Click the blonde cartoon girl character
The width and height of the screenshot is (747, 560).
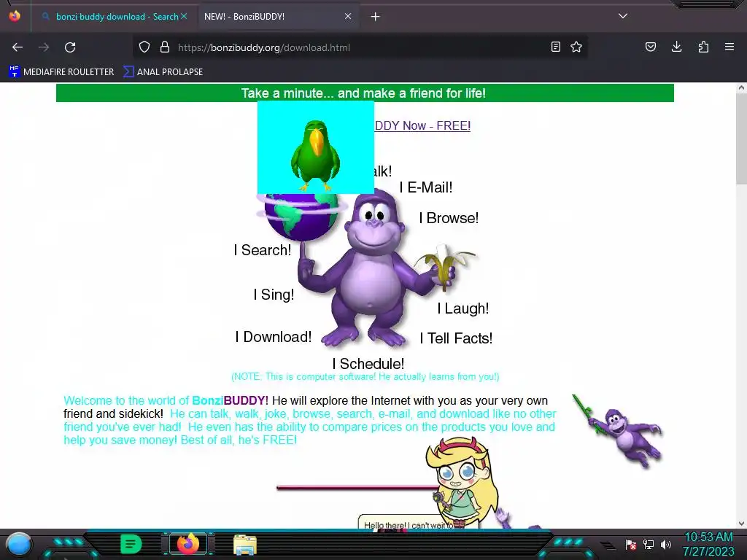462,481
